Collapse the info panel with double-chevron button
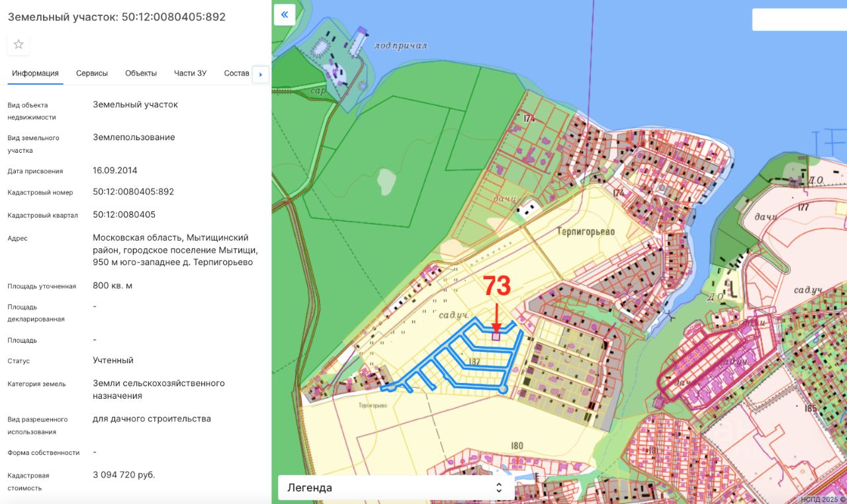This screenshot has height=504, width=847. (x=285, y=15)
